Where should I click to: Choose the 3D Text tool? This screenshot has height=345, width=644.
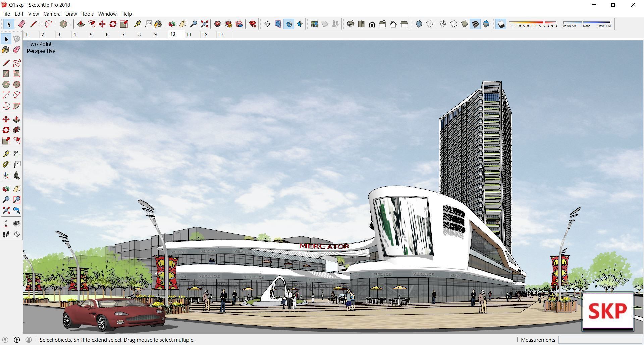click(17, 176)
